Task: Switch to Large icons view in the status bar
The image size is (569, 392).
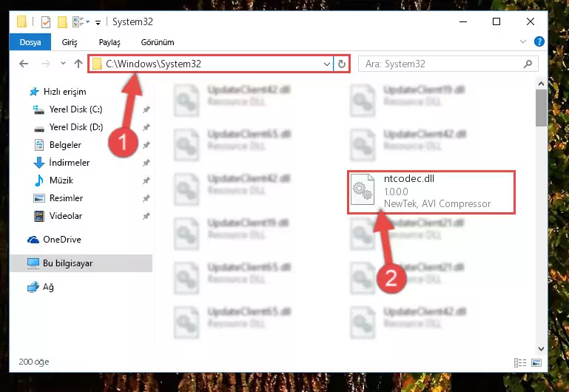Action: point(536,362)
